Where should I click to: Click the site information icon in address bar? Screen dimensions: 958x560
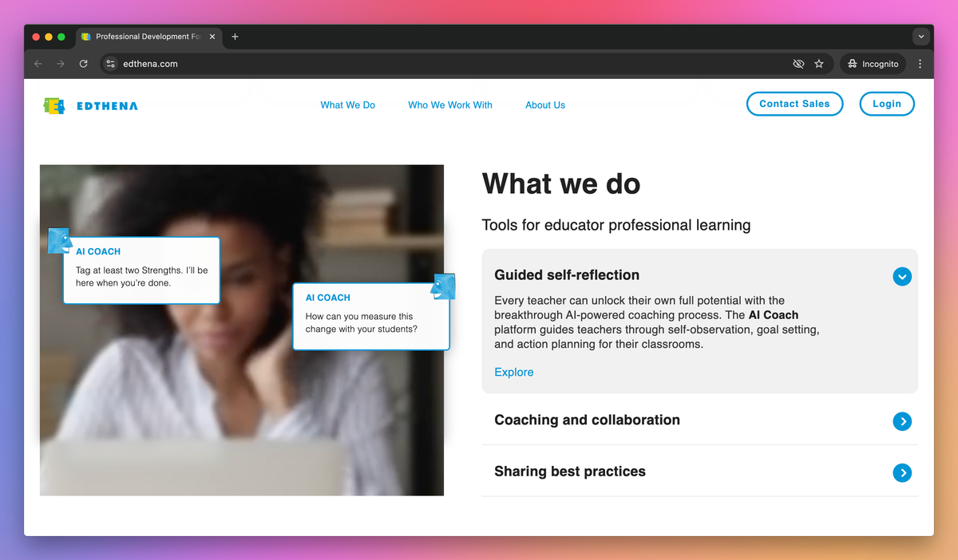111,64
